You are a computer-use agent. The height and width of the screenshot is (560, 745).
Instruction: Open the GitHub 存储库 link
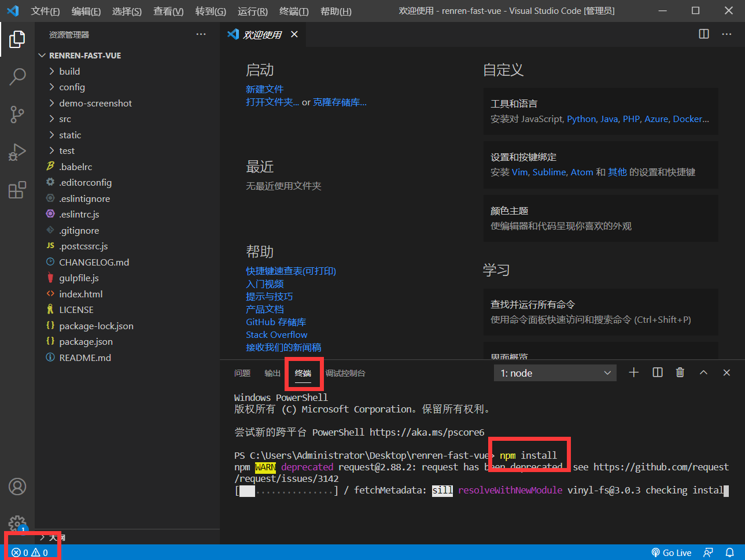[276, 322]
